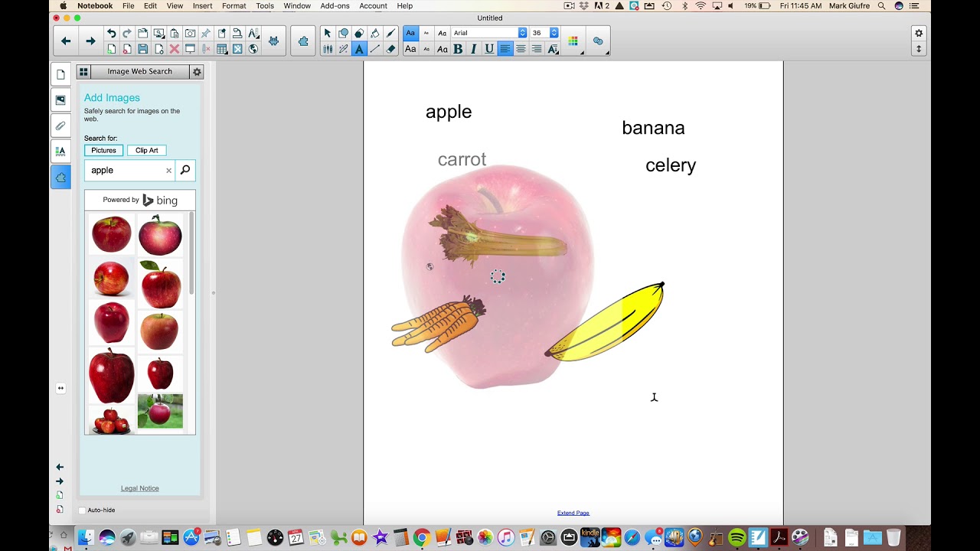Select the Fill paint bucket tool
Viewport: 980px width, 551px height.
coord(375,33)
